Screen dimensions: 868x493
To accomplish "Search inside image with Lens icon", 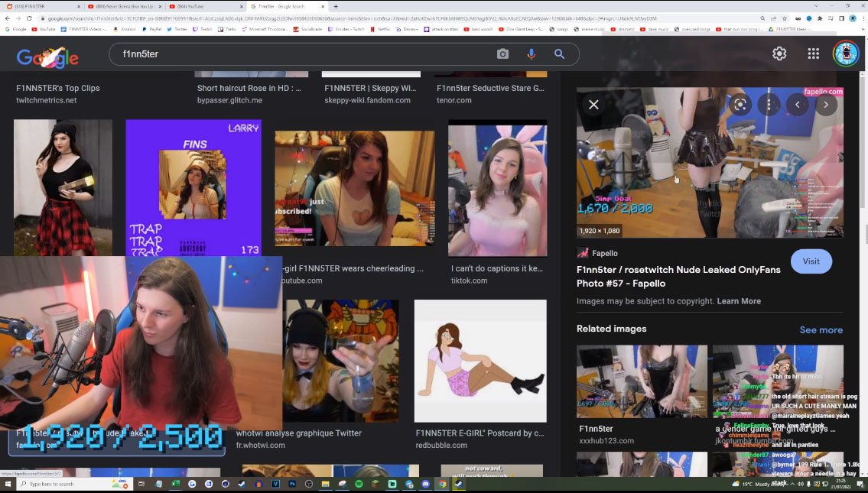I will pyautogui.click(x=740, y=105).
